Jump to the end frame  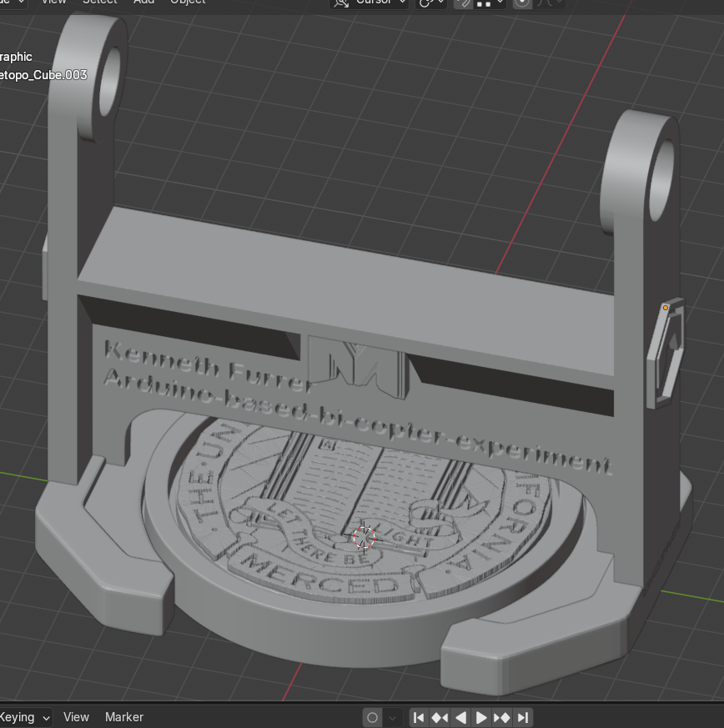(x=523, y=718)
